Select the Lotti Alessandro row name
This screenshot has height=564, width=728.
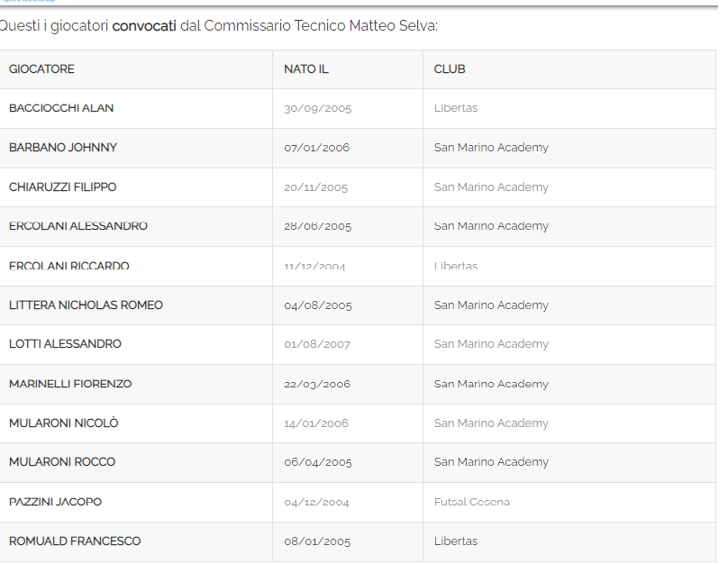65,344
